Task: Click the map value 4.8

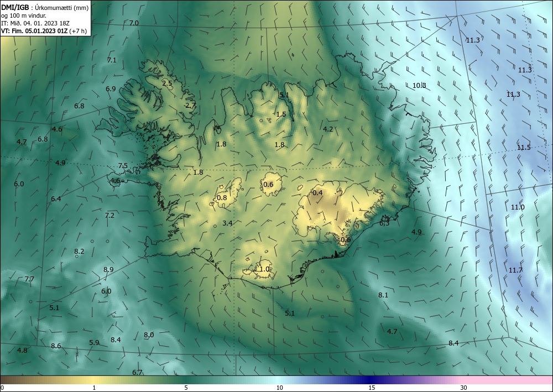Action: point(22,351)
